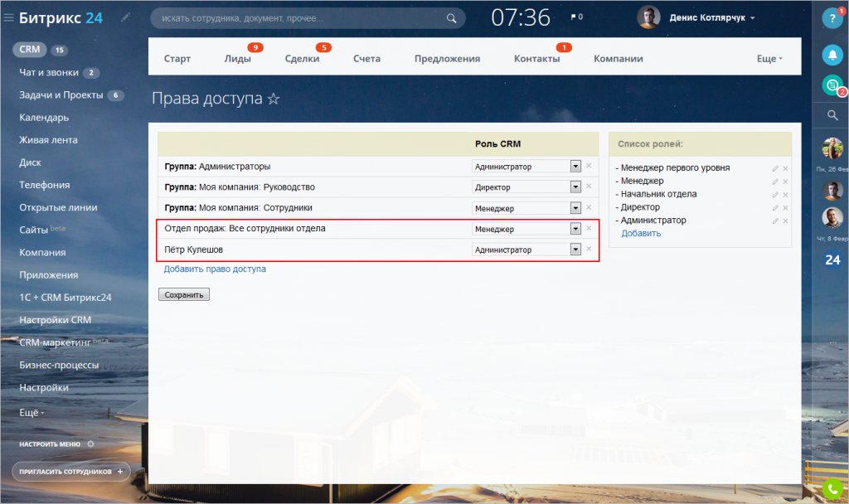This screenshot has width=849, height=504.
Task: Open the Компании tab
Action: pos(619,59)
